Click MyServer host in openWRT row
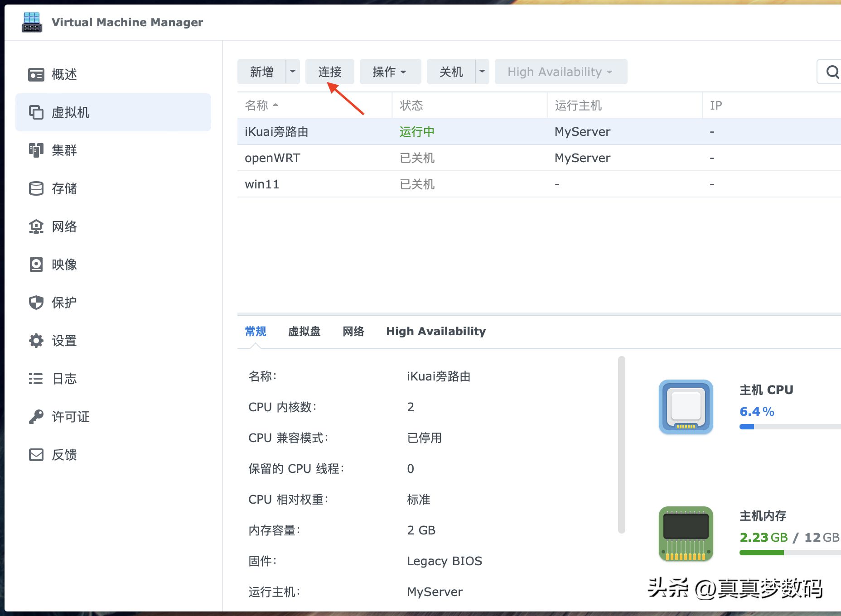 click(582, 158)
